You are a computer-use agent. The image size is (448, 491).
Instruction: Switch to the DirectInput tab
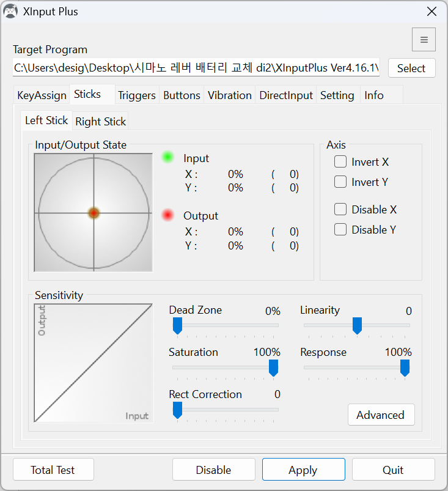(x=286, y=95)
